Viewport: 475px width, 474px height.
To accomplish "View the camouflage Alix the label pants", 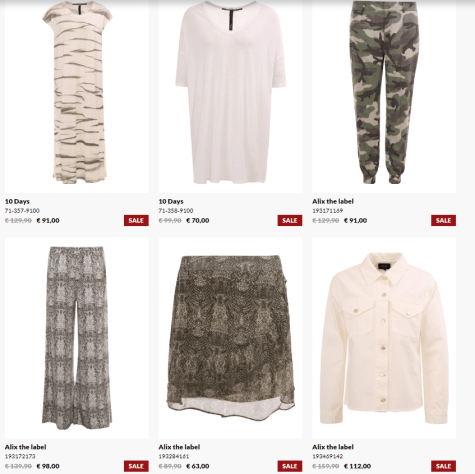I will [x=384, y=97].
